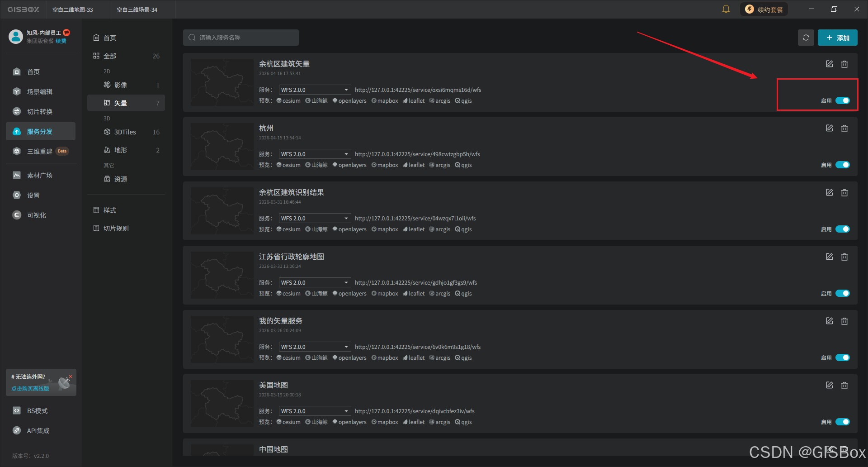Open WFS 2.0.0 dropdown for 余杭区建筑矢量
This screenshot has height=467, width=868.
315,90
